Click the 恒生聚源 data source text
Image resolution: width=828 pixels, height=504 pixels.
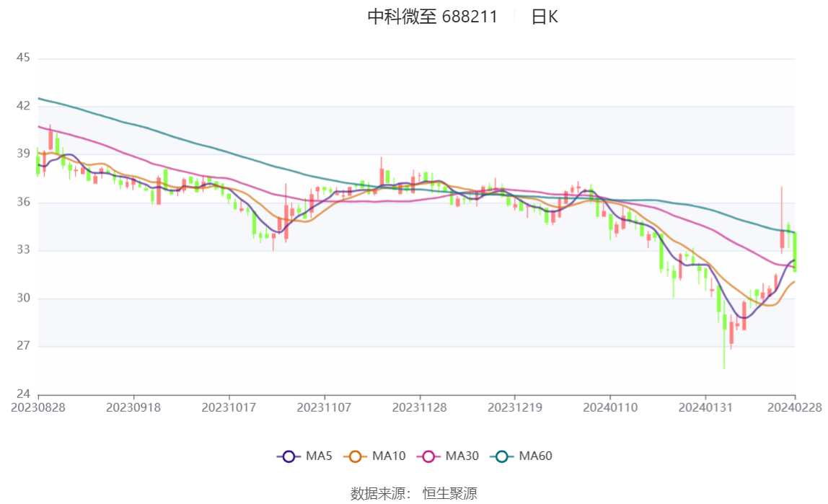click(450, 494)
